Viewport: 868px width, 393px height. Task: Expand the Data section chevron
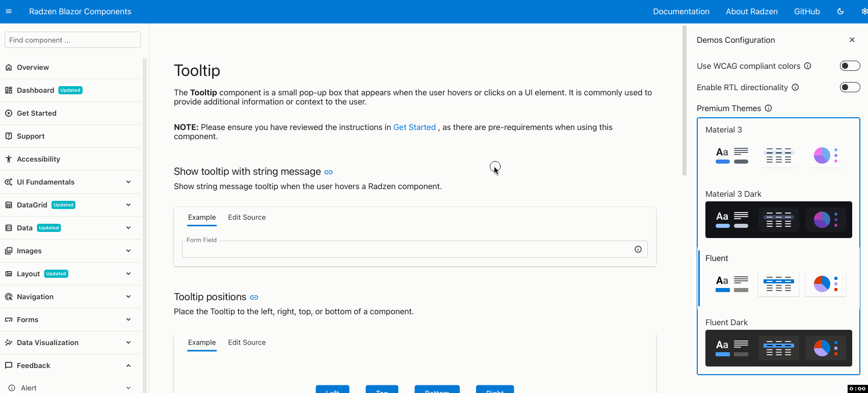tap(128, 228)
